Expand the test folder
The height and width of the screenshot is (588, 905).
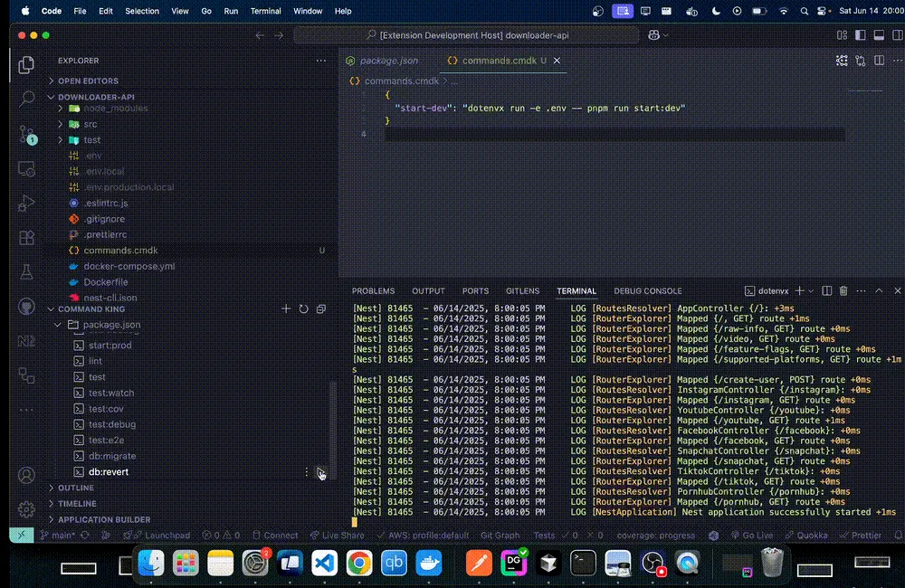91,139
